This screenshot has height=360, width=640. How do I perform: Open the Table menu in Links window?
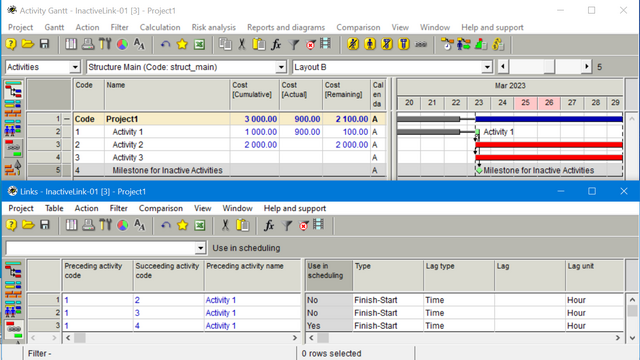coord(54,208)
